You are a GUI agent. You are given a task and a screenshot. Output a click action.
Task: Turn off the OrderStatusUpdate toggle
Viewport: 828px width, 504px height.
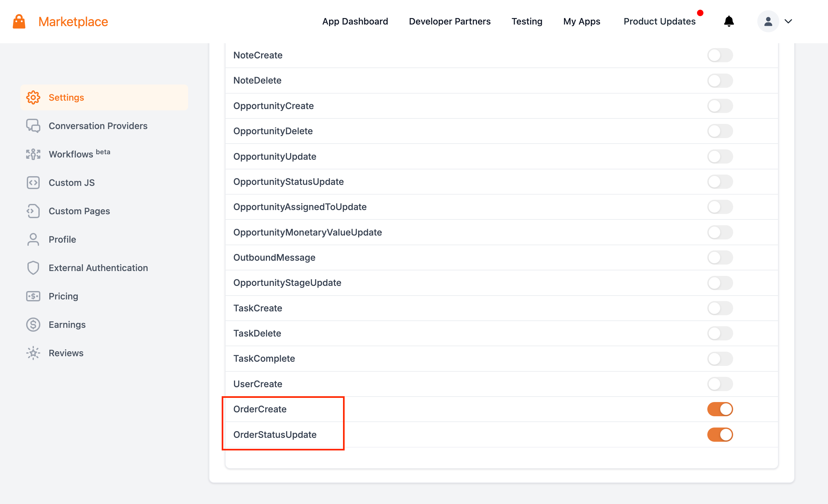tap(720, 434)
